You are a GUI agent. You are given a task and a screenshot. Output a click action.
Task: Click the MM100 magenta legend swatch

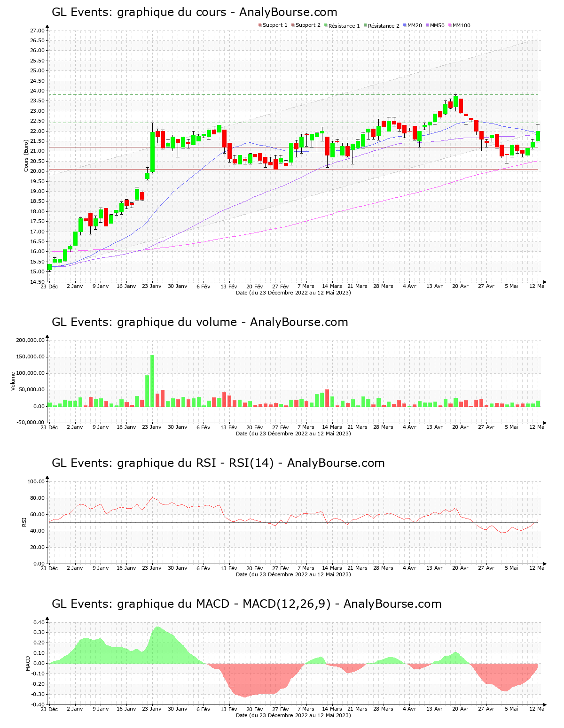click(x=450, y=25)
